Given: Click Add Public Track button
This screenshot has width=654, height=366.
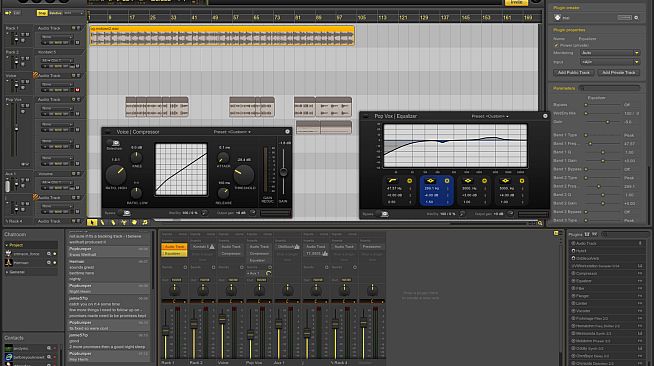Looking at the screenshot, I should tap(574, 73).
